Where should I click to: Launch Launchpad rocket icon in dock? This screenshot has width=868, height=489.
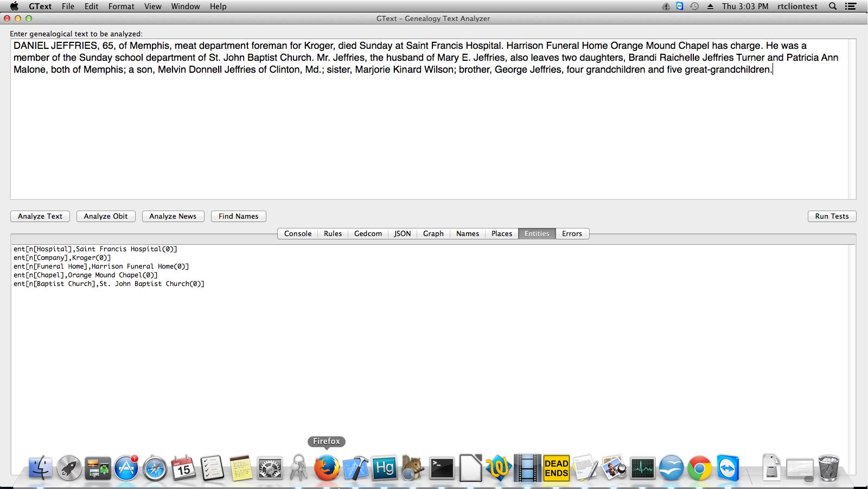click(x=69, y=468)
